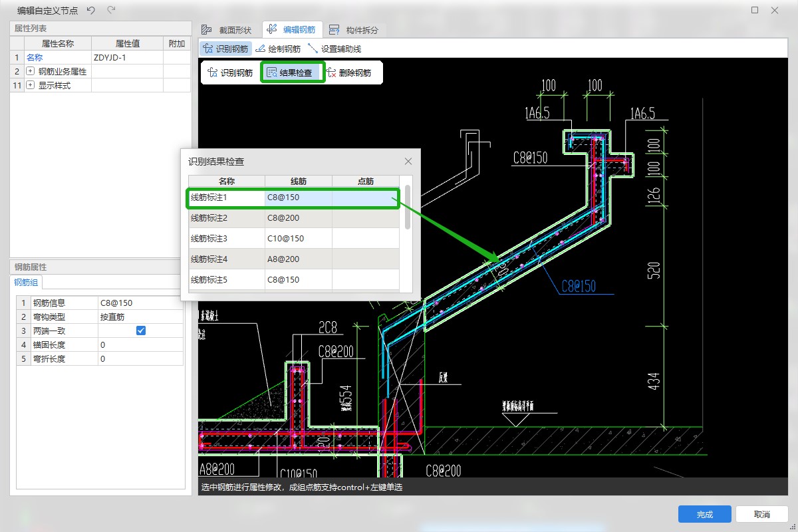Click the redo arrow in title bar

(x=111, y=10)
